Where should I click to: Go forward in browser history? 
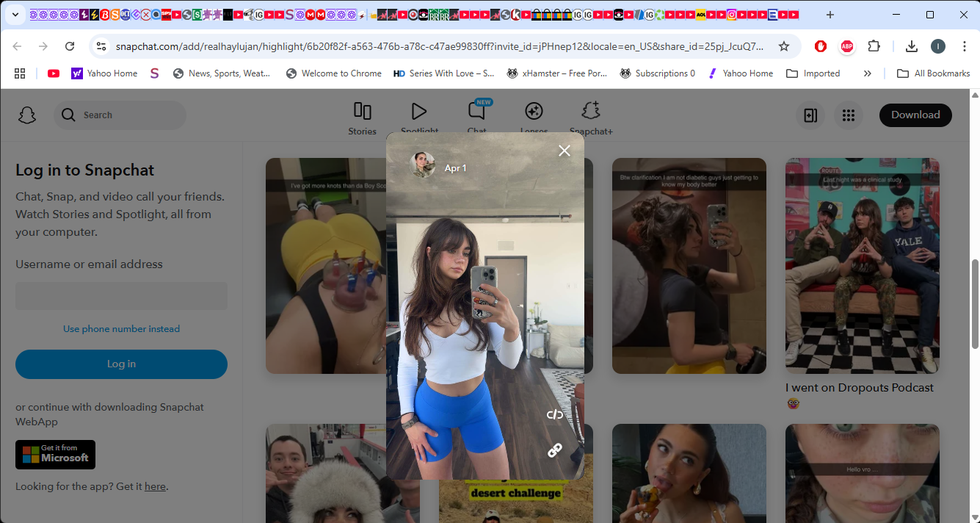click(x=43, y=46)
